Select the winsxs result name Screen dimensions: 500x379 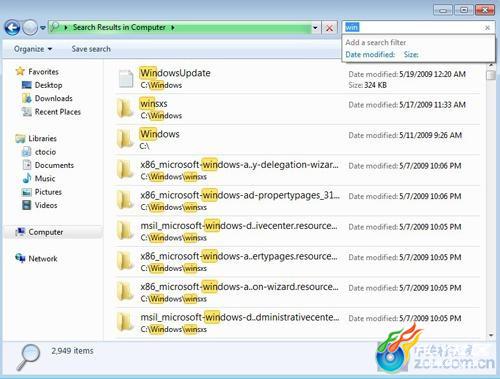pos(154,104)
